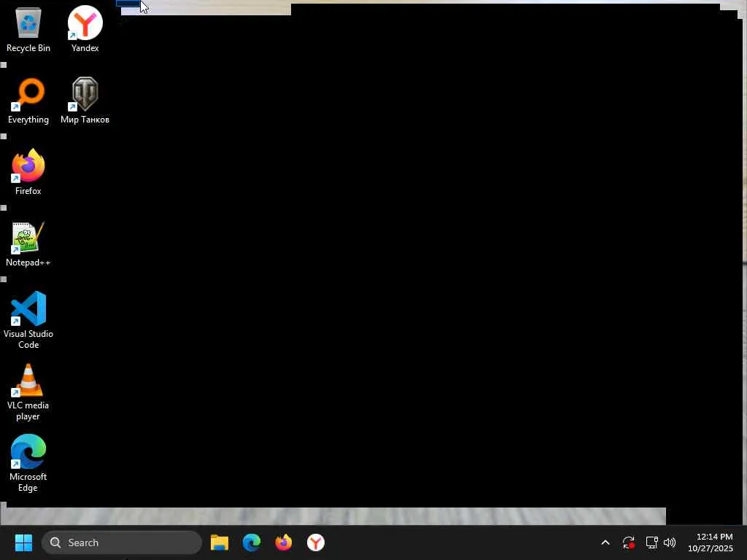
Task: Select the Мир Танков desktop shortcut
Action: 85,101
